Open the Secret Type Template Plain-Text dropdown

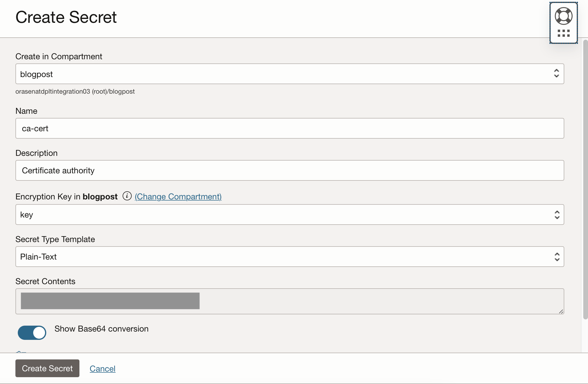pos(290,257)
